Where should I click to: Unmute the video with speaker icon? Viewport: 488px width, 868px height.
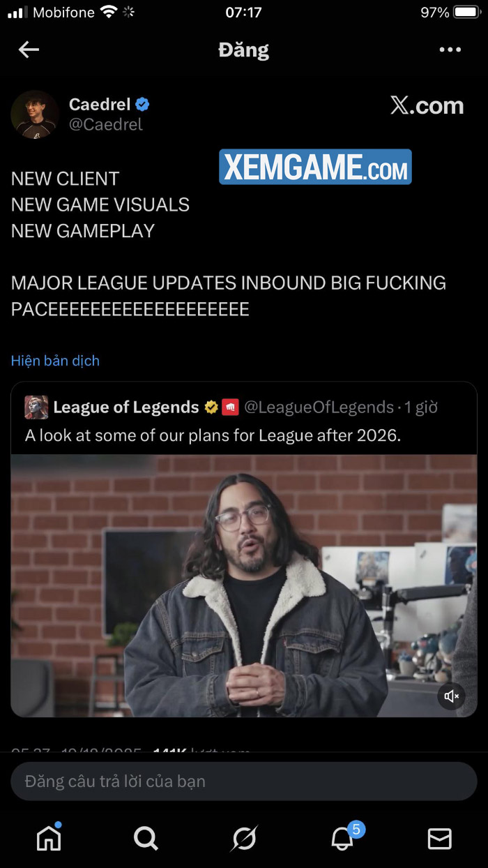[x=452, y=696]
